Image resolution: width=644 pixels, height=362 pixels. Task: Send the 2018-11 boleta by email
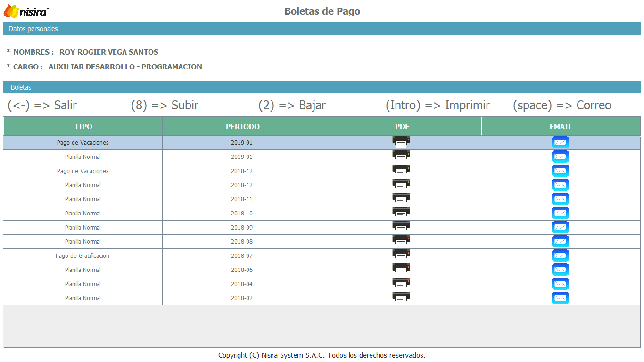pos(560,199)
